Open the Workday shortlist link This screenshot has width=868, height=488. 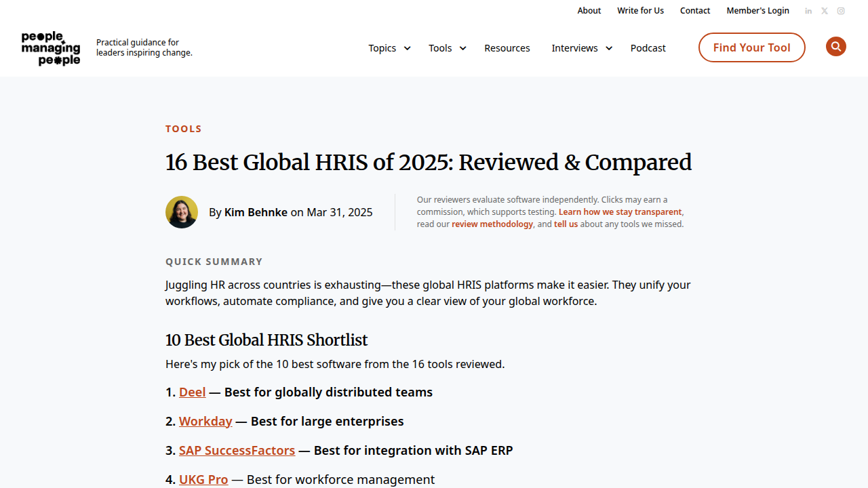pos(205,422)
